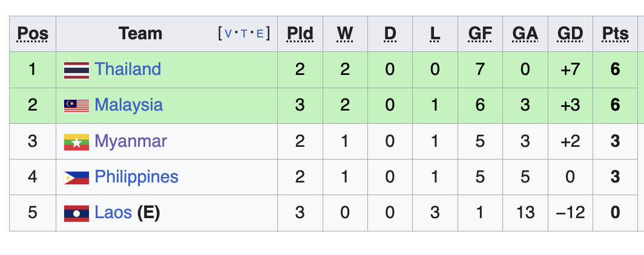Click the Pld column header abbreviation
Image resolution: width=644 pixels, height=255 pixels.
click(300, 34)
